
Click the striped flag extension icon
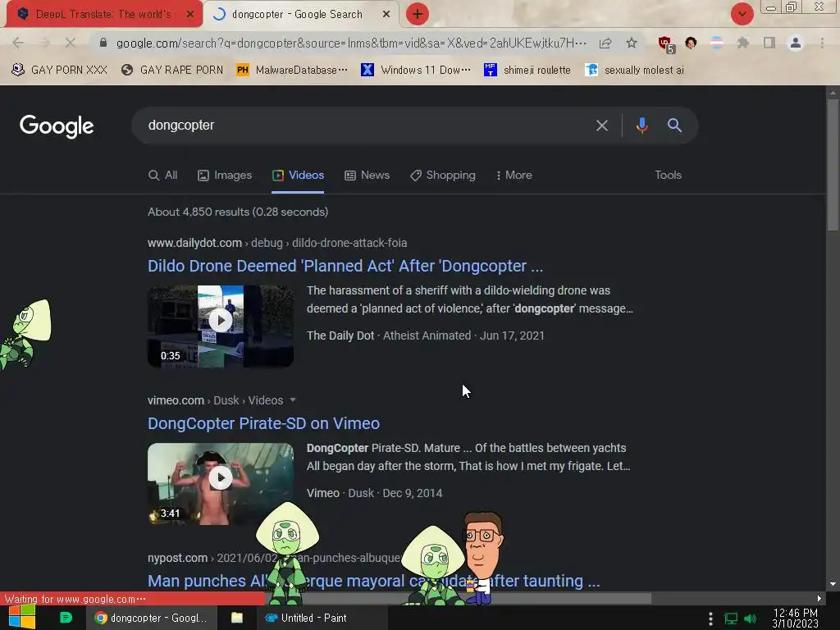pos(717,43)
